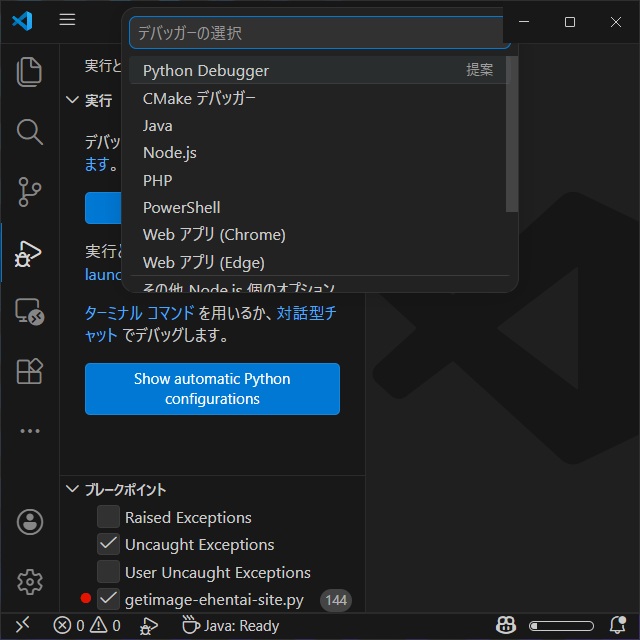Collapse the ブレークポイント section
The width and height of the screenshot is (640, 640).
coord(72,490)
